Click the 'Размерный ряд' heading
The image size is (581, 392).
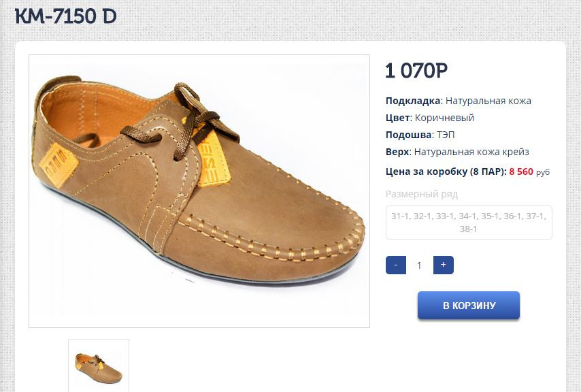pyautogui.click(x=422, y=194)
